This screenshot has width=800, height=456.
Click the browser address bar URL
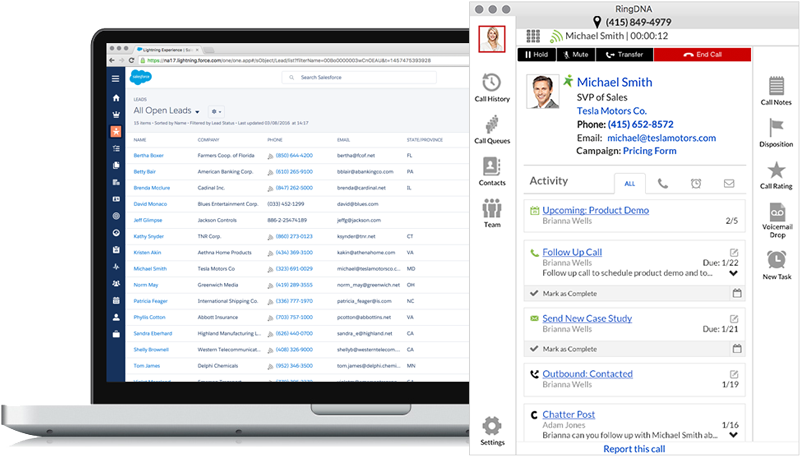point(289,60)
